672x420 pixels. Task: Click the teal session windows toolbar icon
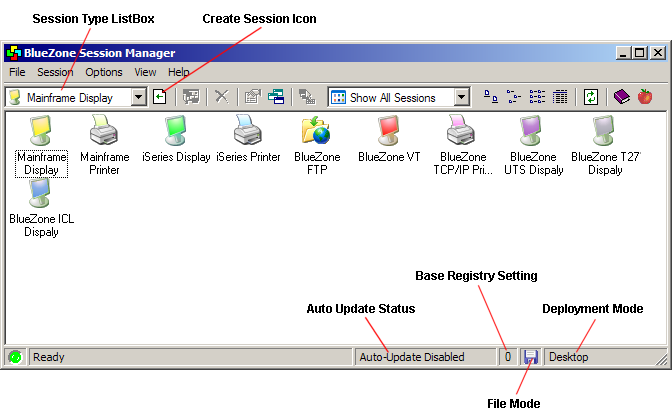[276, 97]
